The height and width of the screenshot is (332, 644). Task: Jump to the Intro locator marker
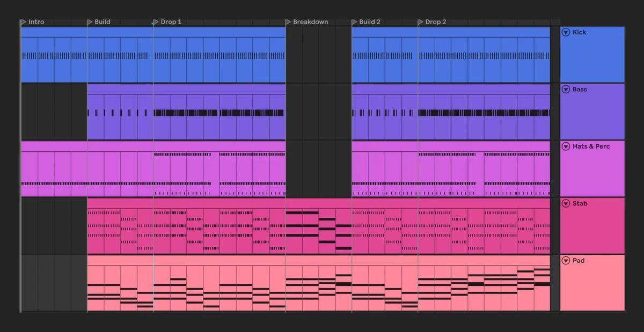click(32, 22)
